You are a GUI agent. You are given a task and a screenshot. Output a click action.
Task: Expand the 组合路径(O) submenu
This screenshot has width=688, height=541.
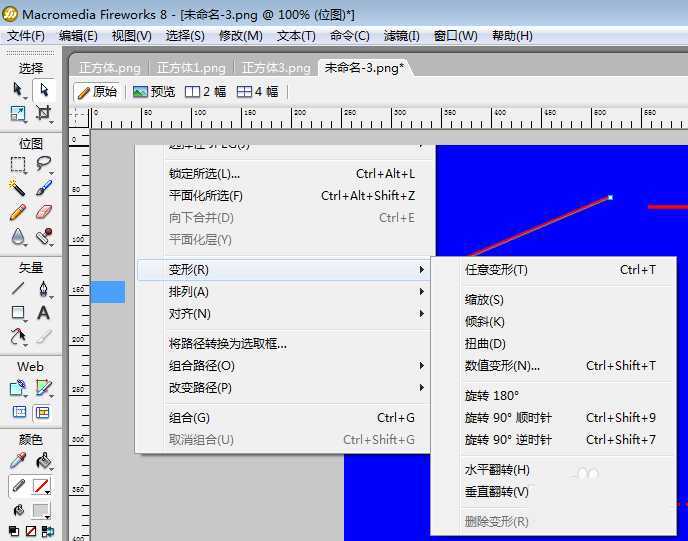coord(283,365)
